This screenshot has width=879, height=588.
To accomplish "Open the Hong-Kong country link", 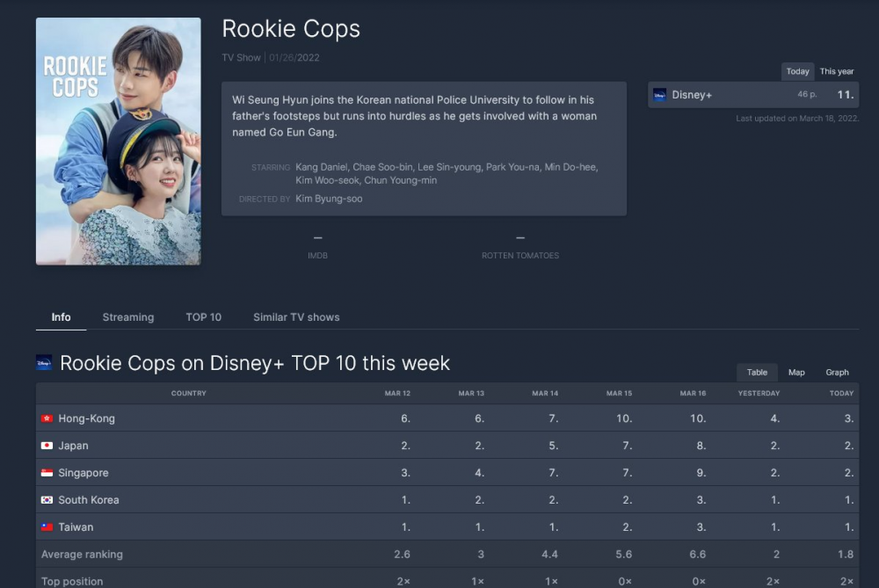I will point(86,418).
